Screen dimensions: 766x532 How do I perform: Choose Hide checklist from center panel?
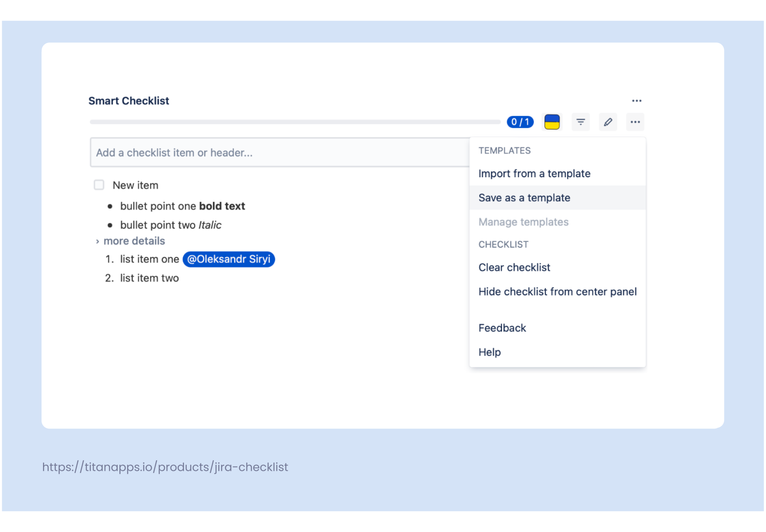[557, 292]
